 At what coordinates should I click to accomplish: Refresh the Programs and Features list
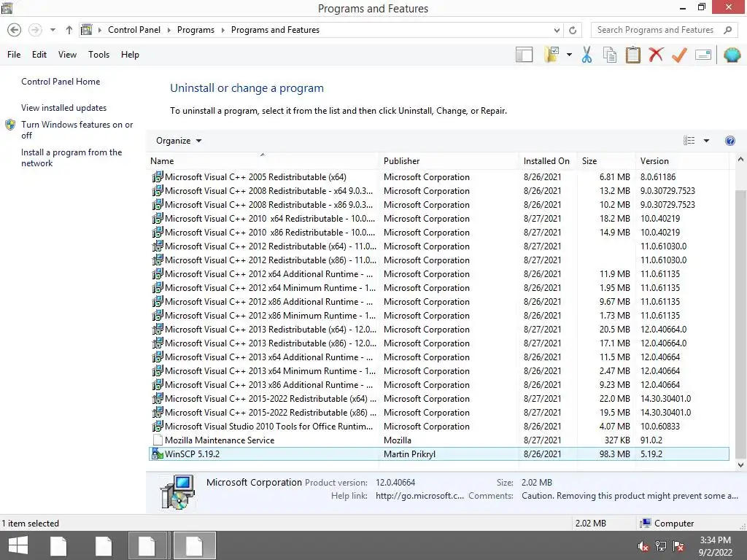573,30
